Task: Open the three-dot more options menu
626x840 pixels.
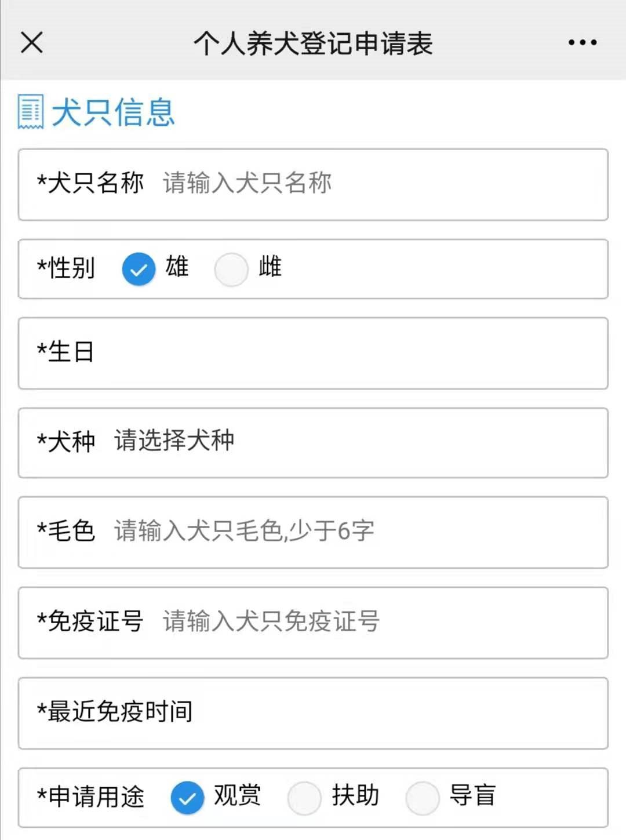Action: (582, 42)
